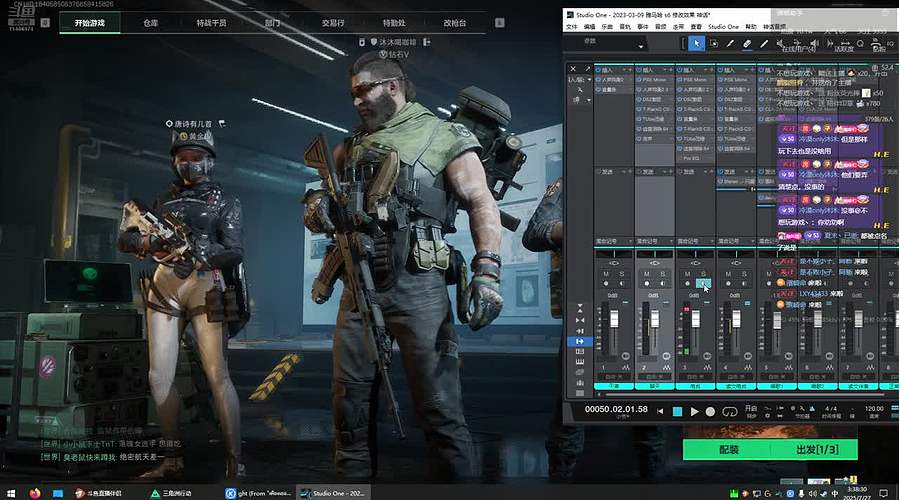
Task: Click the keyboard instruments icon in mixer sidebar
Action: point(580,362)
